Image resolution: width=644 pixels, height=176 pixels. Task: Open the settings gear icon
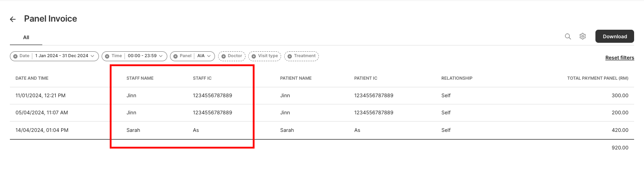582,36
